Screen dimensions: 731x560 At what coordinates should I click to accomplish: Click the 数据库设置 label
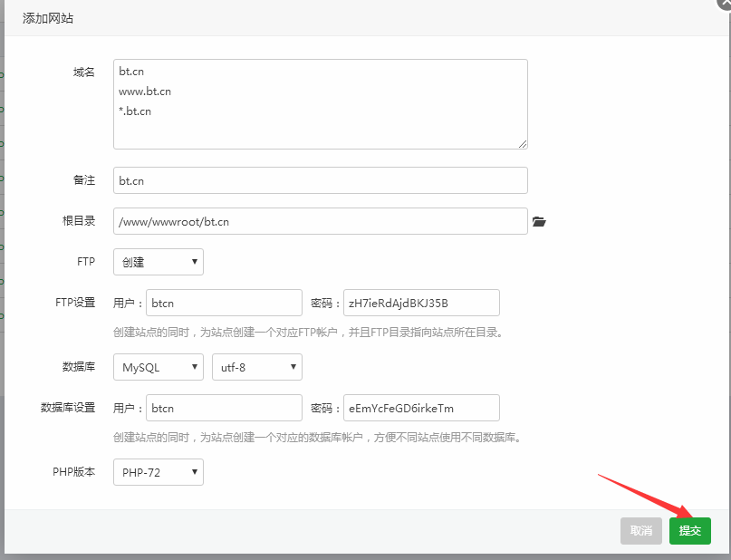tap(68, 408)
